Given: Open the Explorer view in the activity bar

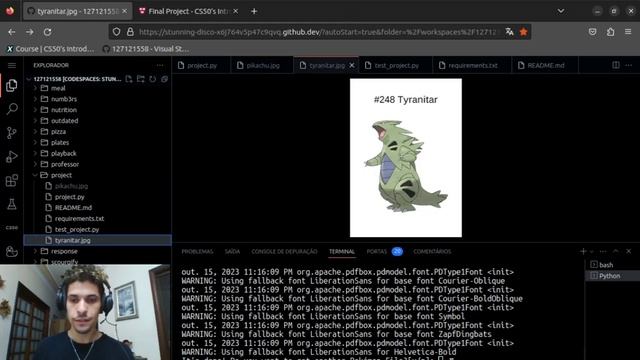Looking at the screenshot, I should [x=12, y=85].
